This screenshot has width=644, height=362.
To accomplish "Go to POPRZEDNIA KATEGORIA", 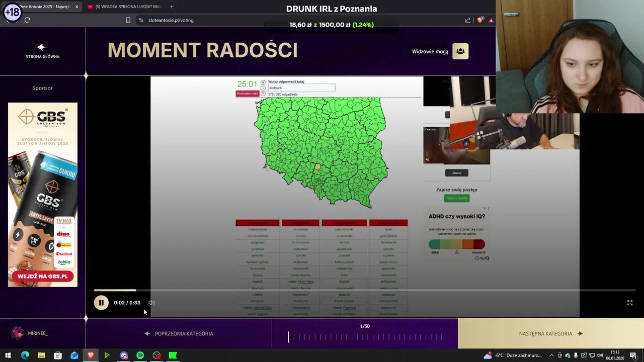I will click(179, 333).
